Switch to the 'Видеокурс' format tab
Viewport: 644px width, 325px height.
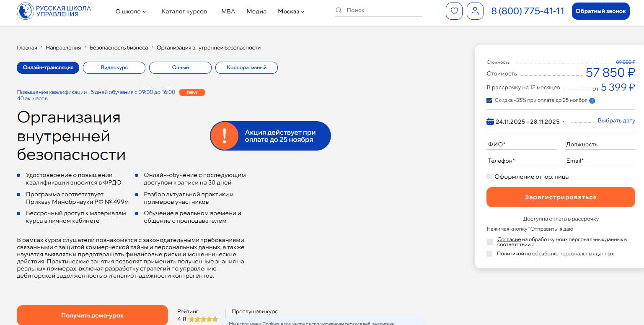click(114, 68)
